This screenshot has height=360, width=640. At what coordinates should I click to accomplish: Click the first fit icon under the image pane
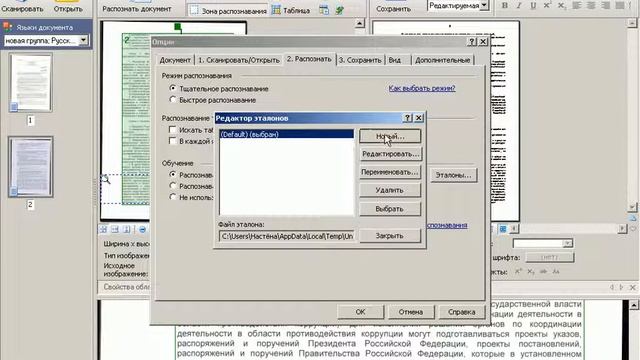pyautogui.click(x=104, y=229)
